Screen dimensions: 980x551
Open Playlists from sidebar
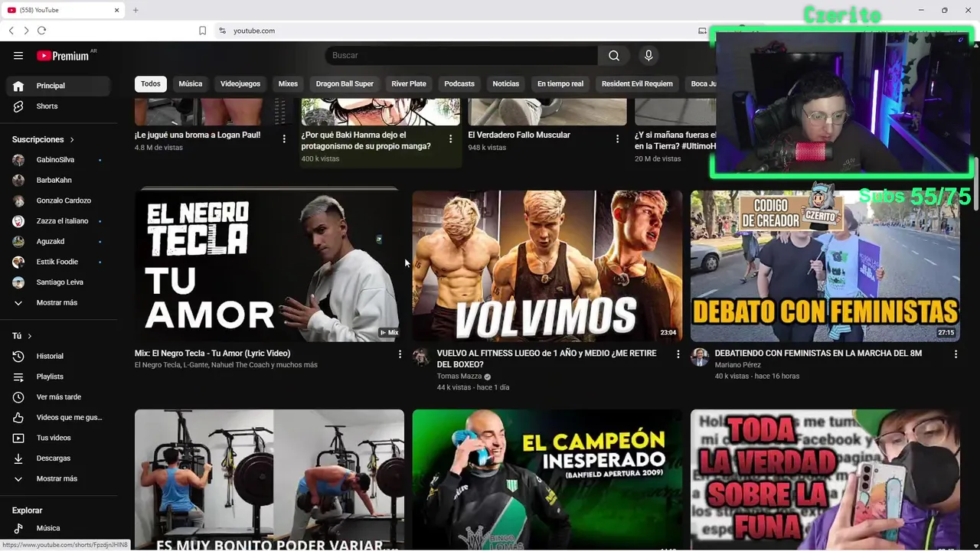pos(57,377)
